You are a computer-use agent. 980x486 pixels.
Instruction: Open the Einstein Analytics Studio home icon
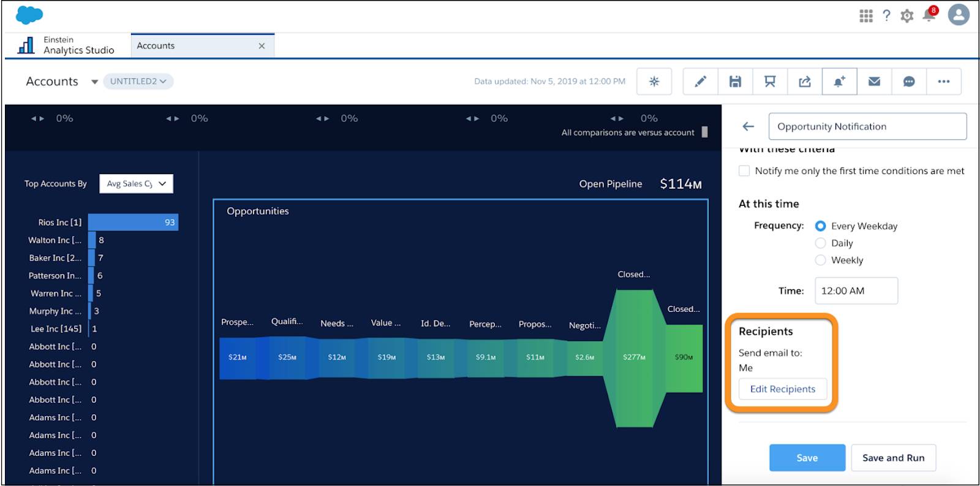click(26, 45)
